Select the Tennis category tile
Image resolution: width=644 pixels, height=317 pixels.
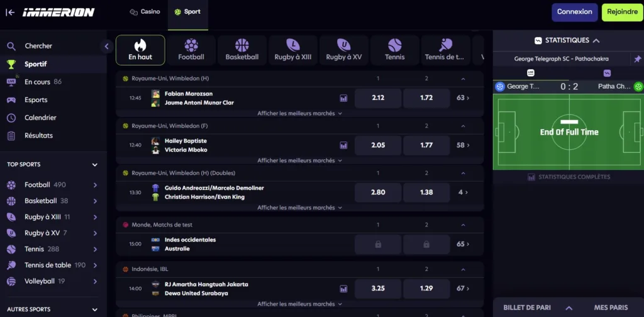click(395, 50)
